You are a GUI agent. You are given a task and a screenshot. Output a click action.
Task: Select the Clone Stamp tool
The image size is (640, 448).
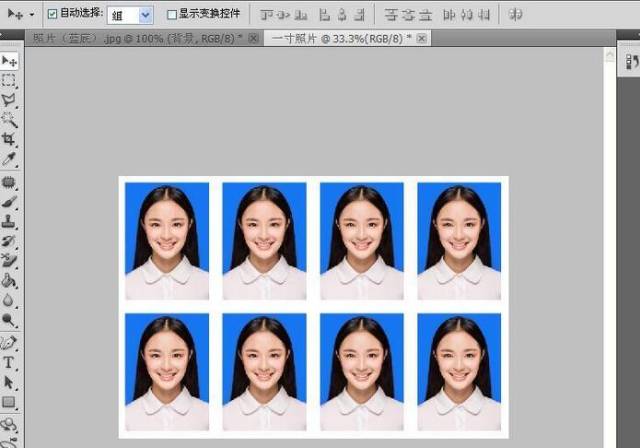(x=10, y=221)
